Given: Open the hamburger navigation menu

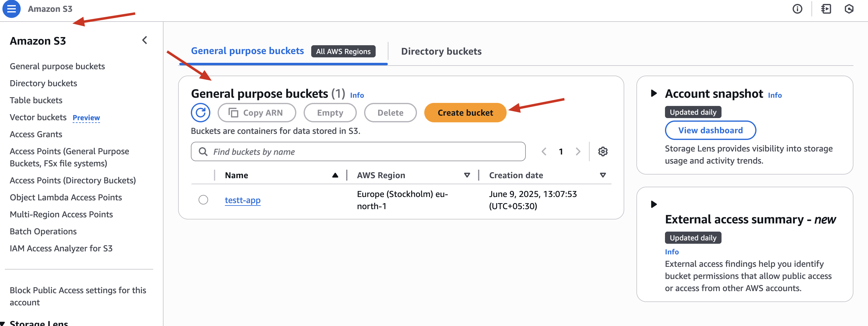Looking at the screenshot, I should [x=12, y=9].
